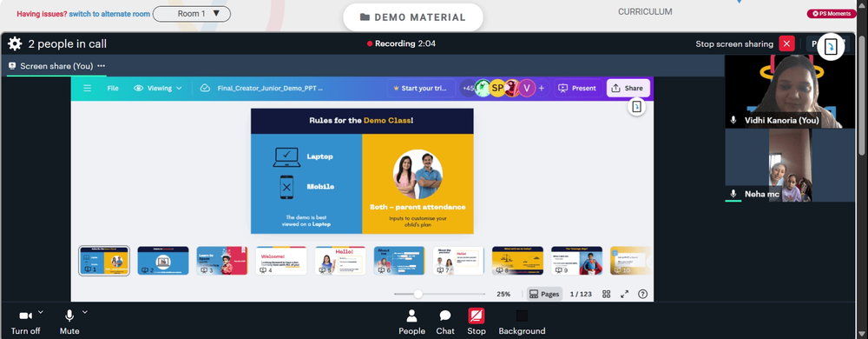The width and height of the screenshot is (868, 339).
Task: Click the small device icon below Share
Action: point(636,107)
